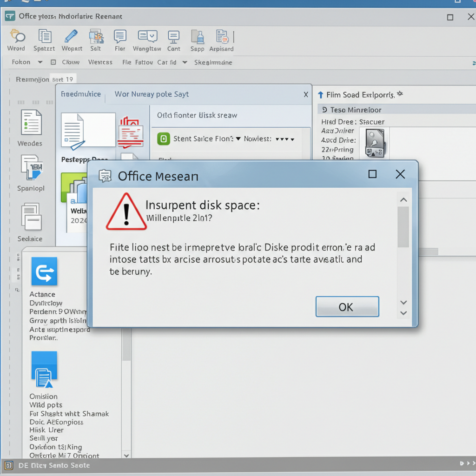The width and height of the screenshot is (476, 476).
Task: Click the Ascd Driie row
Action: [x=338, y=140]
